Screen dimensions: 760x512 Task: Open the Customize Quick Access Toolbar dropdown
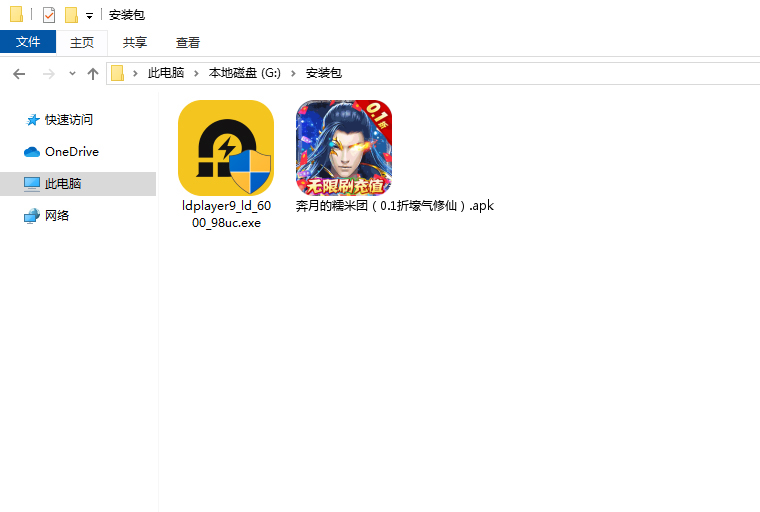pyautogui.click(x=89, y=16)
